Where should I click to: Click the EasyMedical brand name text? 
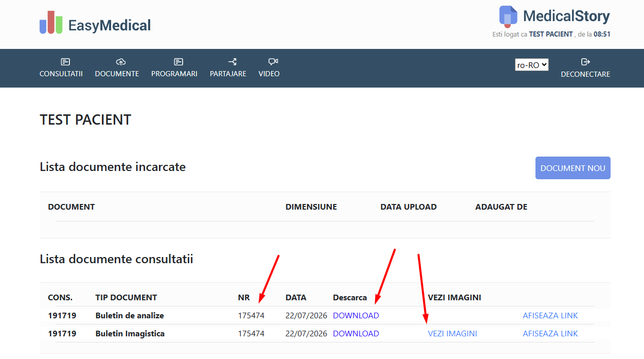(110, 25)
